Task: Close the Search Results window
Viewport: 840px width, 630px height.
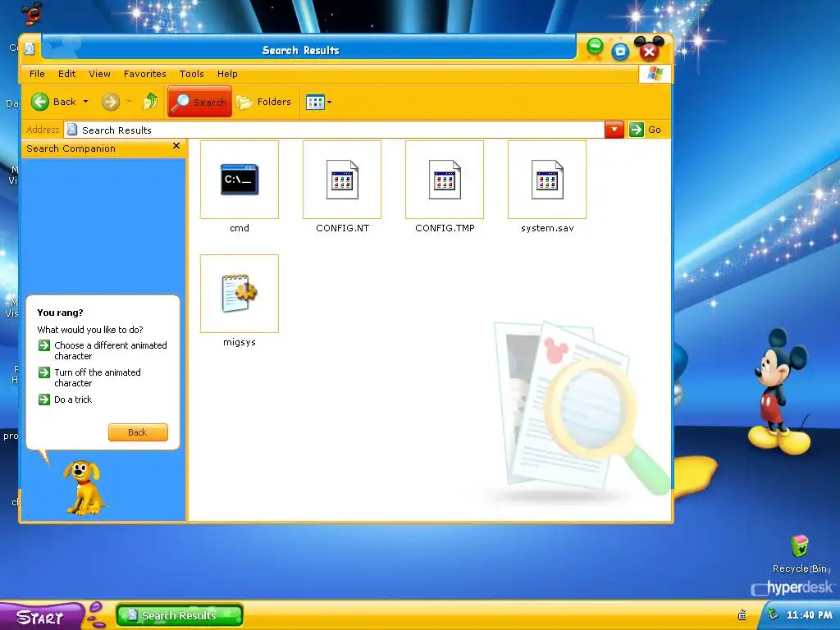Action: coord(649,52)
